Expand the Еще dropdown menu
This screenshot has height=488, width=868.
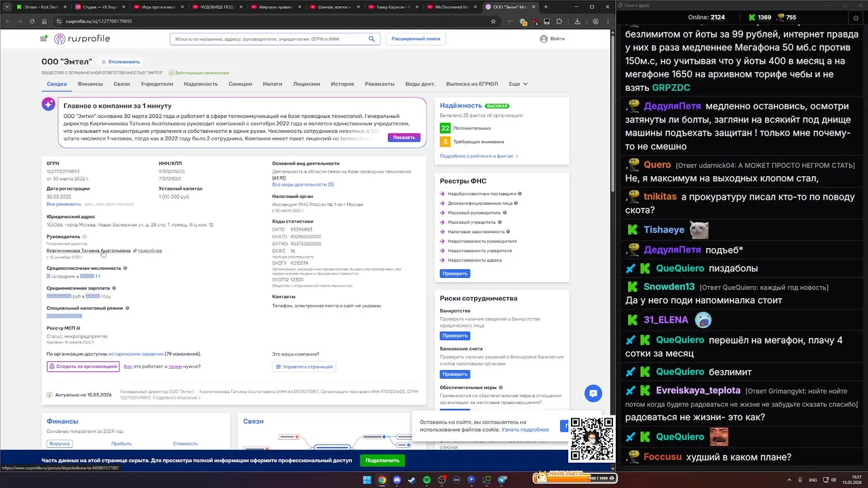tap(518, 84)
